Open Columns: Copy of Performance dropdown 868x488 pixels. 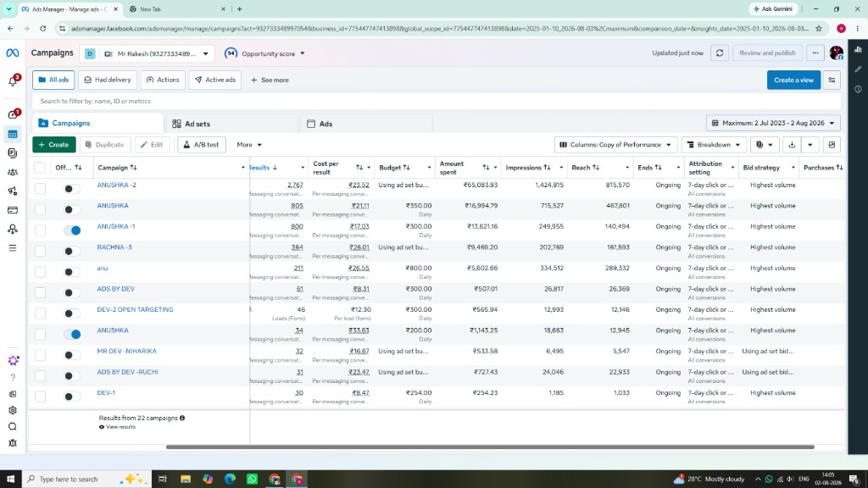point(615,145)
